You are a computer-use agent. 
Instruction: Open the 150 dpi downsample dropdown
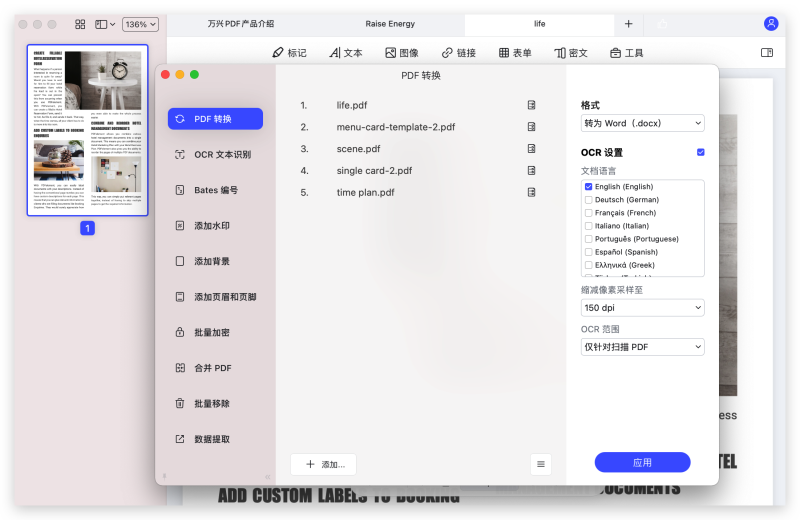642,308
